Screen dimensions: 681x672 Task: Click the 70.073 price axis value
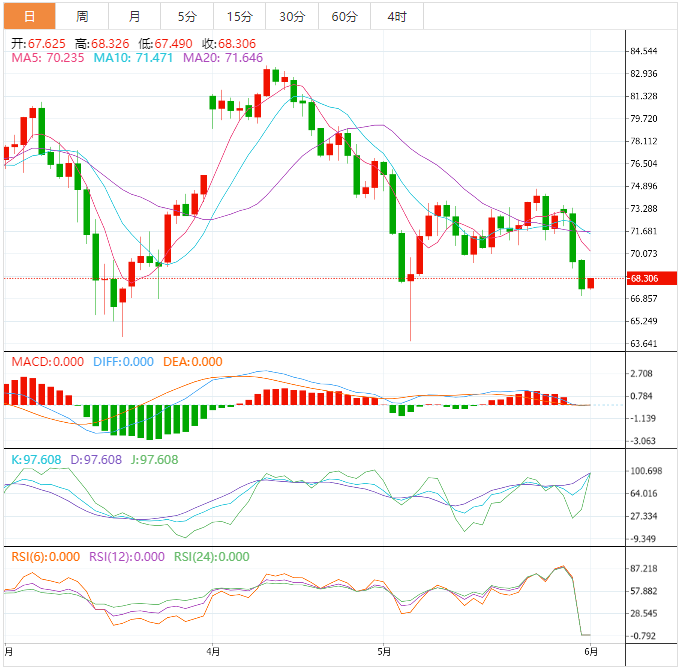coord(644,254)
